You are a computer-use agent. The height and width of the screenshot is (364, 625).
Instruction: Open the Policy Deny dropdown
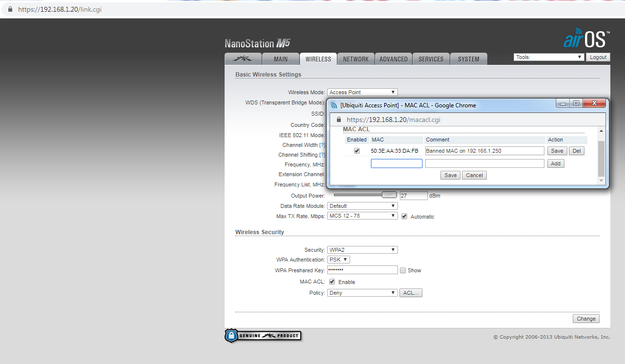coord(362,293)
